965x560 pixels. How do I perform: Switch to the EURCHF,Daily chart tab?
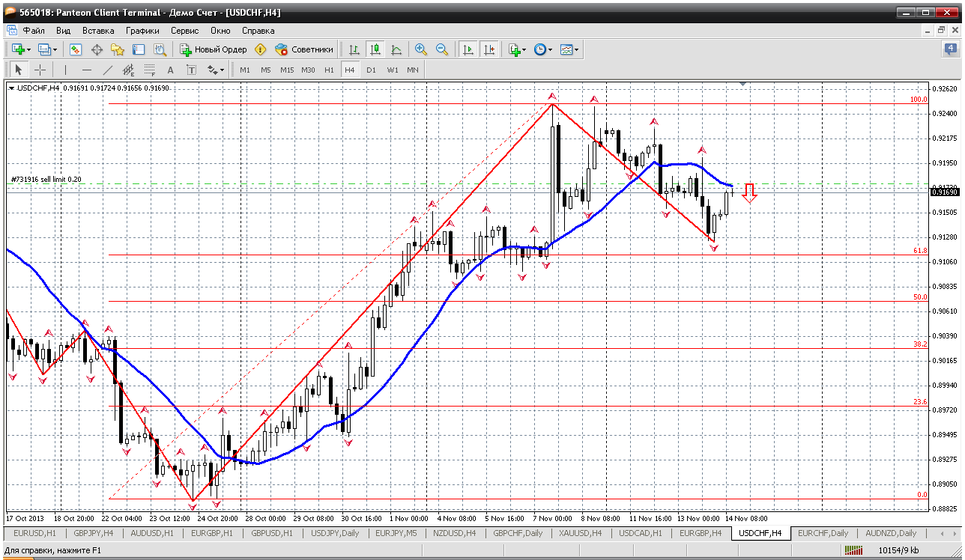pos(823,533)
